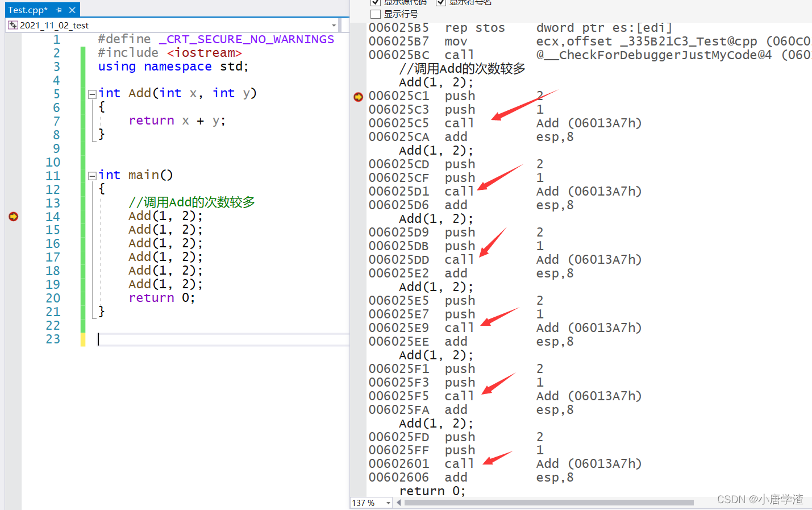The image size is (812, 510).
Task: Click the call Add instruction at 00602601
Action: point(505,464)
